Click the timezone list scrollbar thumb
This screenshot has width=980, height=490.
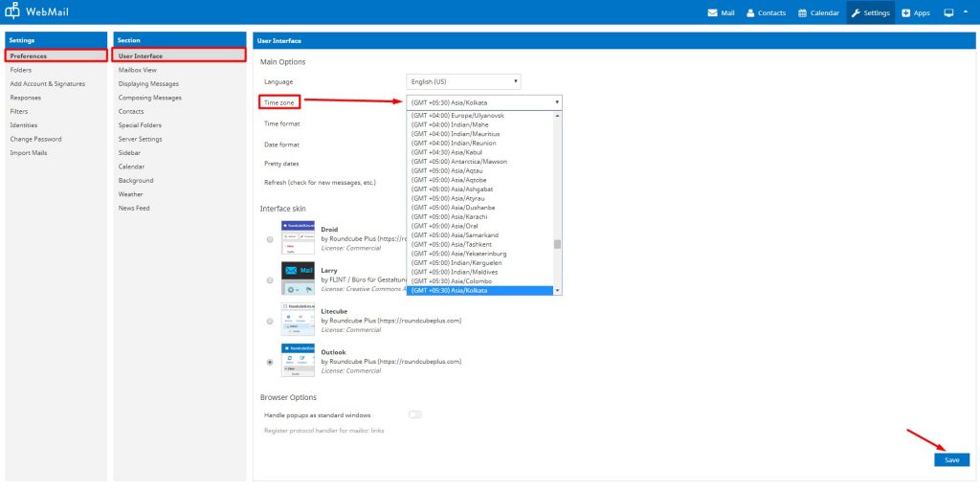pyautogui.click(x=557, y=244)
